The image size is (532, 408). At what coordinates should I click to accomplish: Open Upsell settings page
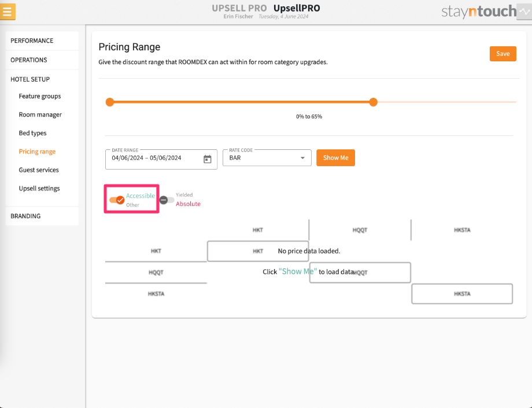pyautogui.click(x=39, y=189)
